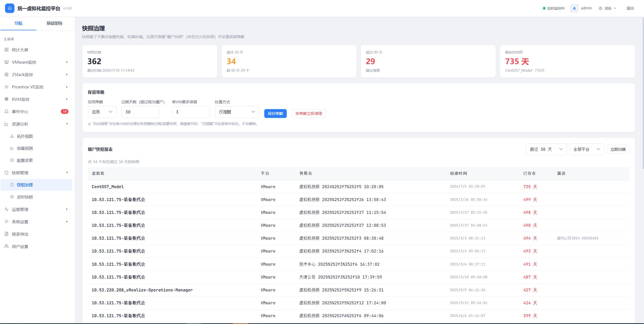Open 拓扑视图 topology icon item

(x=12, y=136)
